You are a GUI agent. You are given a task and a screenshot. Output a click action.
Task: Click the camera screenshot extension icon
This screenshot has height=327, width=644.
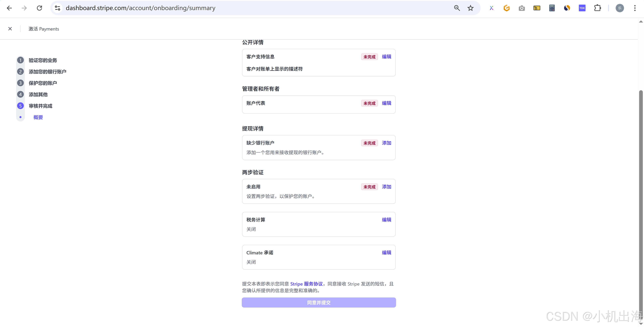[x=522, y=8]
